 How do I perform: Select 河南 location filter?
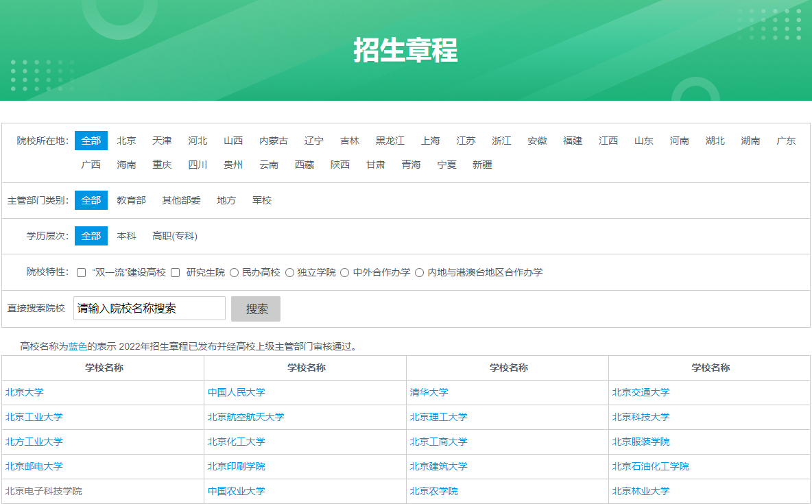(680, 141)
